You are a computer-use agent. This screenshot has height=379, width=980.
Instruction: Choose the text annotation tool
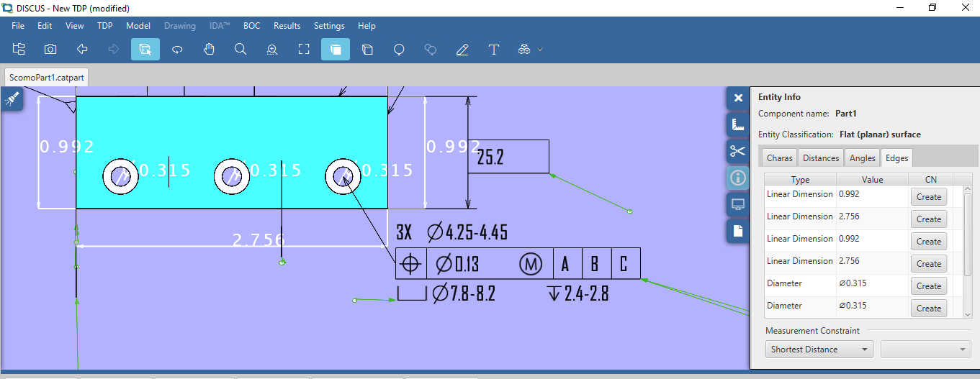tap(494, 49)
